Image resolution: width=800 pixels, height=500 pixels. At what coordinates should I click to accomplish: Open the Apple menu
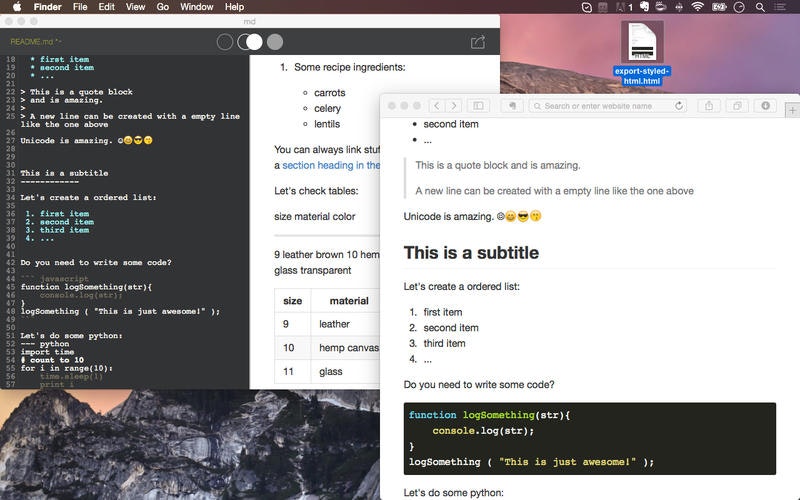(17, 7)
